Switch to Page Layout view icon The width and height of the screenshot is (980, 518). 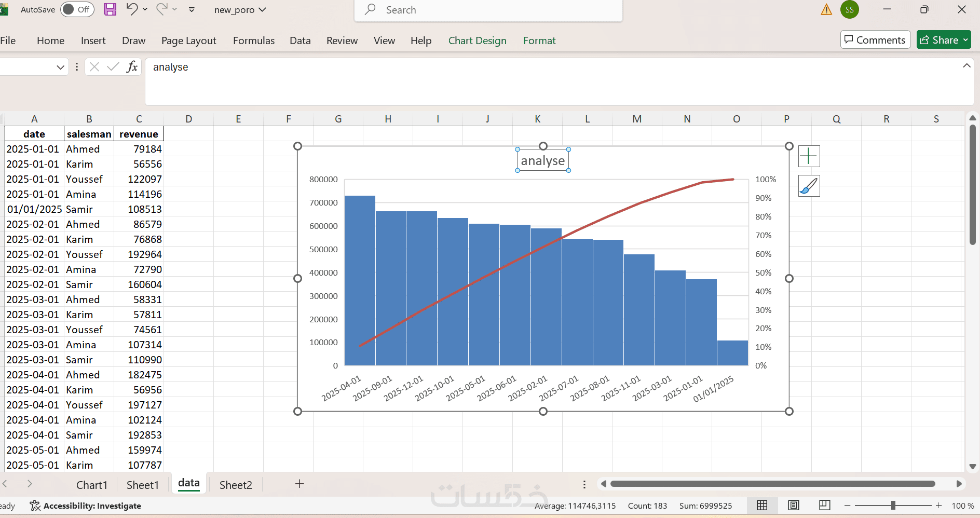pyautogui.click(x=794, y=505)
